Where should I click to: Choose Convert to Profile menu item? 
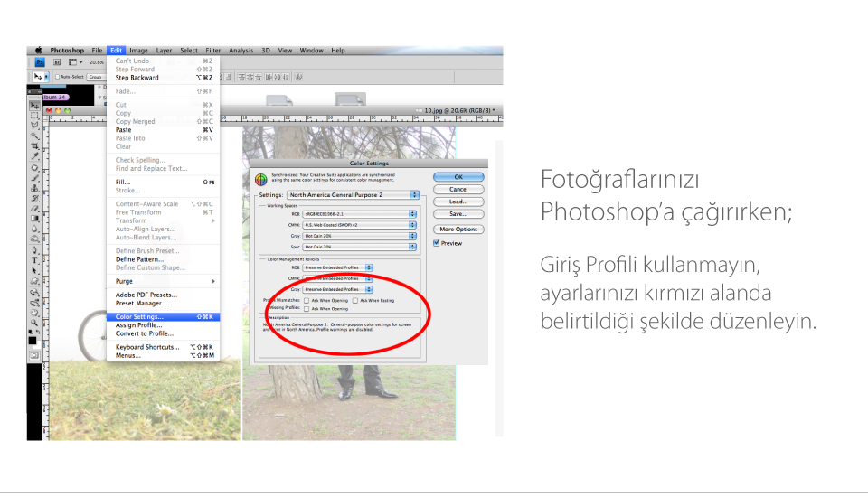pyautogui.click(x=164, y=333)
